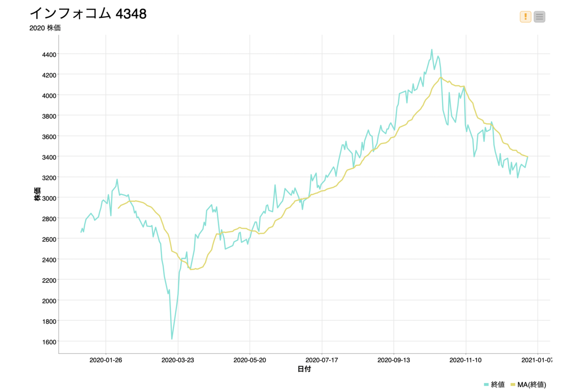Click the 2400 y-axis value

pos(49,259)
